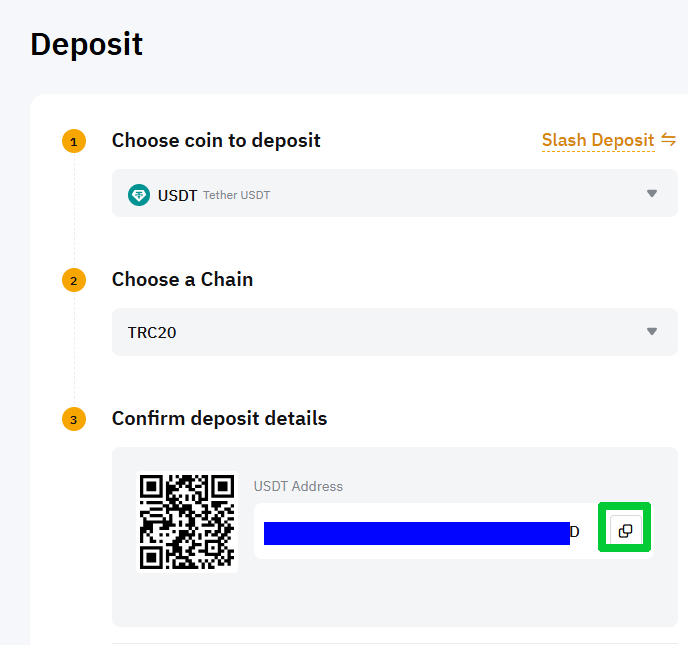Click the deposit QR code image
Screen dimensions: 688x645
click(187, 522)
